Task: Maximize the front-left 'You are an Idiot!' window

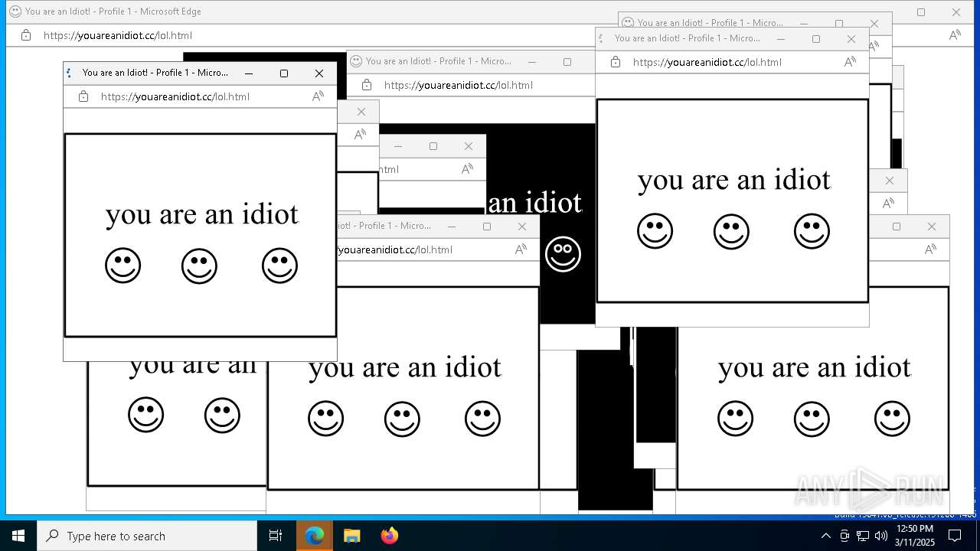Action: point(284,73)
